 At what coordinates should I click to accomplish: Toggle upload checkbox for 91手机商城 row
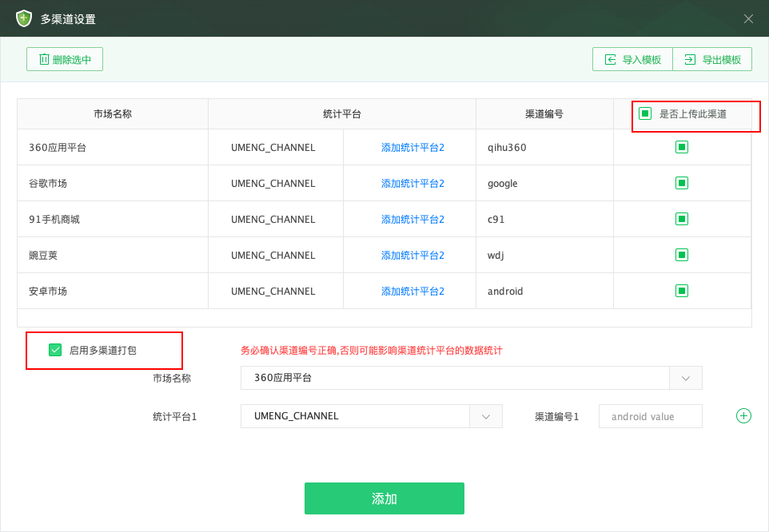point(682,219)
